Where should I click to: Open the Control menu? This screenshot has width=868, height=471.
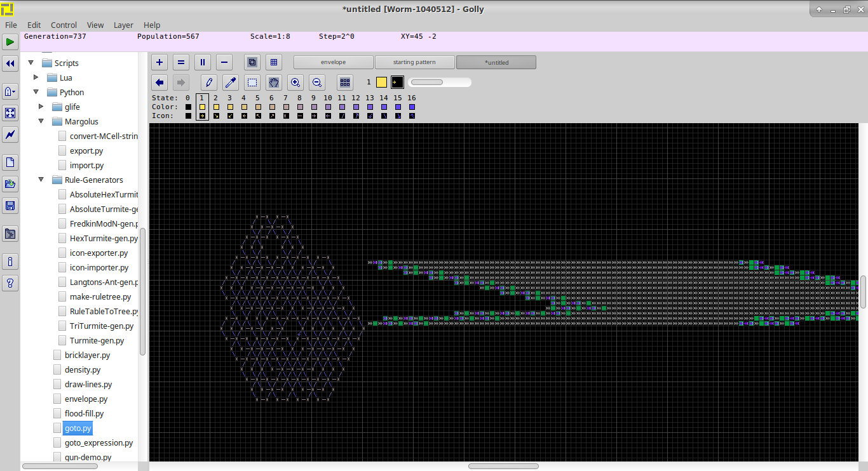(x=64, y=25)
